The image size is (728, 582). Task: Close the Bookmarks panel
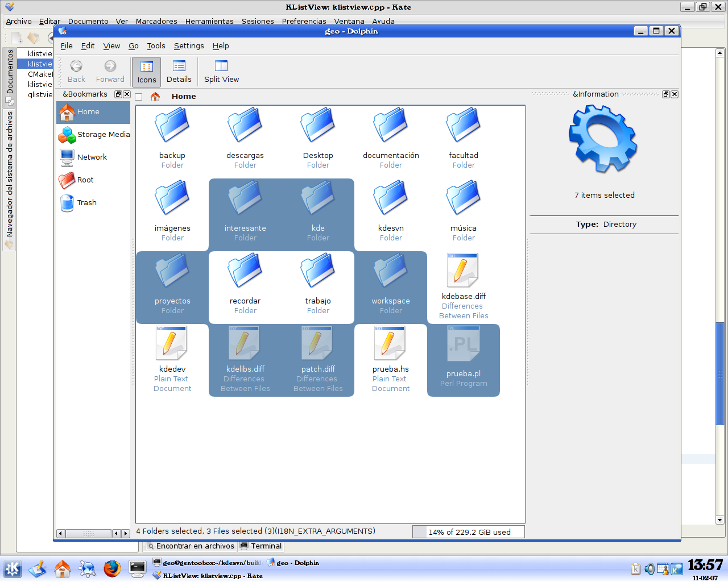(x=127, y=94)
